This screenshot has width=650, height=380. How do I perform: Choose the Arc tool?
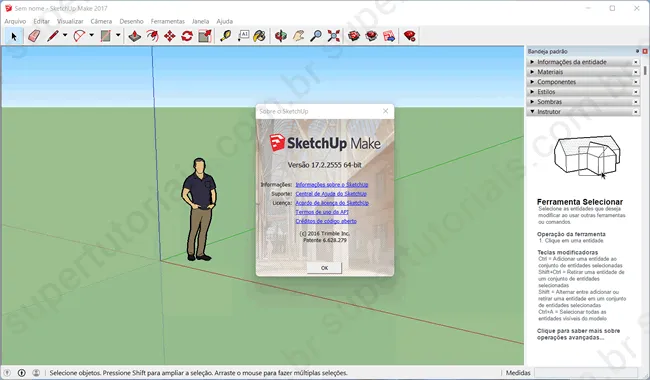click(x=79, y=36)
